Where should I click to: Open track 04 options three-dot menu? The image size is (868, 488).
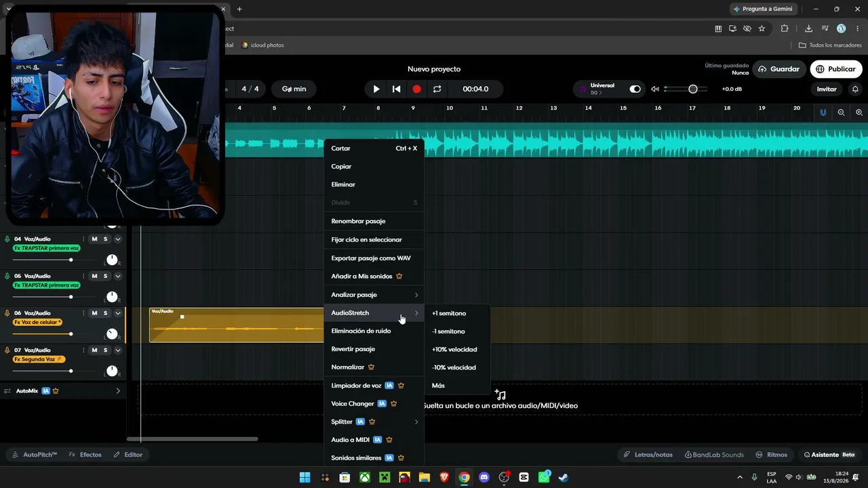pos(83,239)
